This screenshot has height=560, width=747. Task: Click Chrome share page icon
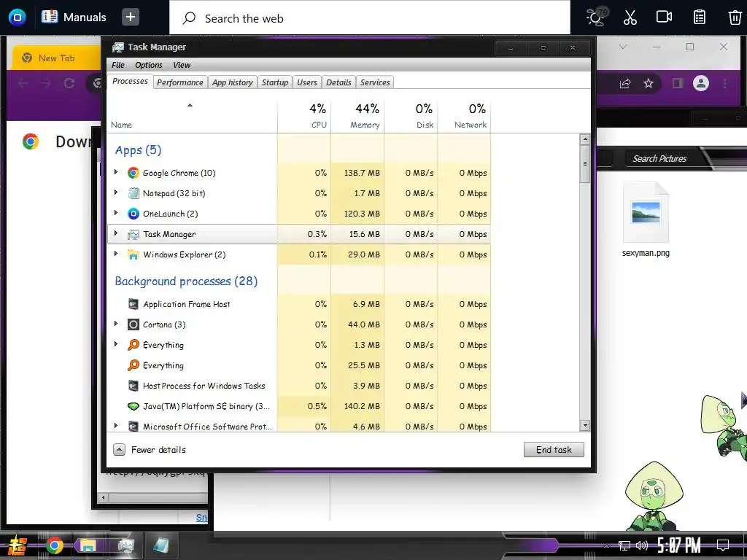(x=625, y=84)
